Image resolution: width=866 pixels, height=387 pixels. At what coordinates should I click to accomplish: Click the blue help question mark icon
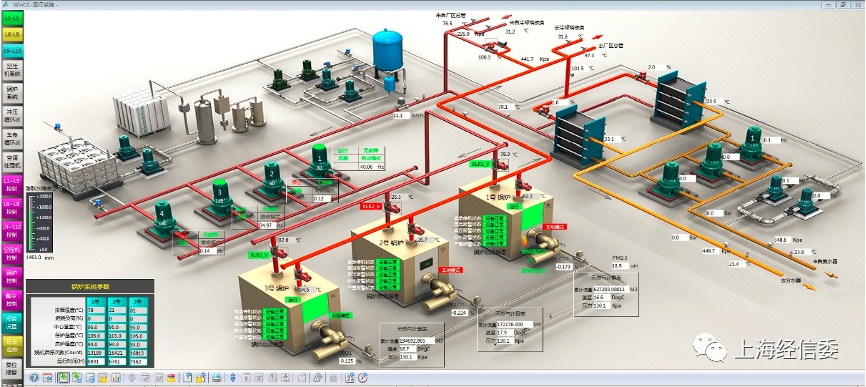[34, 378]
